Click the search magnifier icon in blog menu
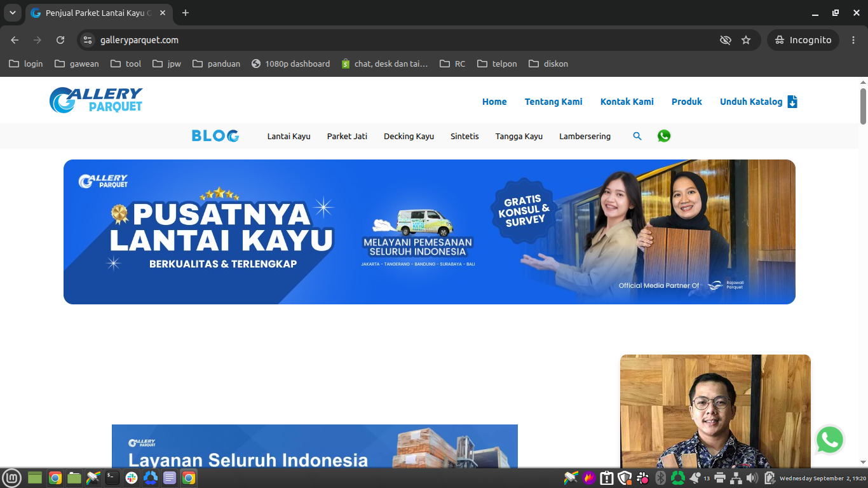The height and width of the screenshot is (488, 868). (637, 136)
